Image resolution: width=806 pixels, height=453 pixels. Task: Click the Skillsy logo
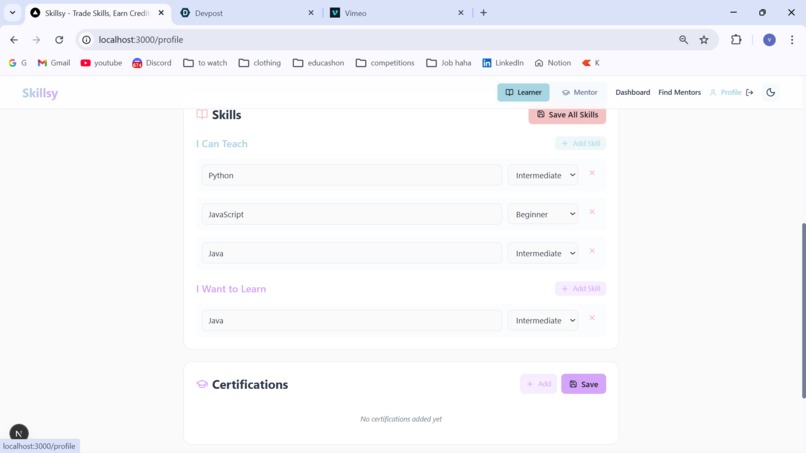point(40,93)
